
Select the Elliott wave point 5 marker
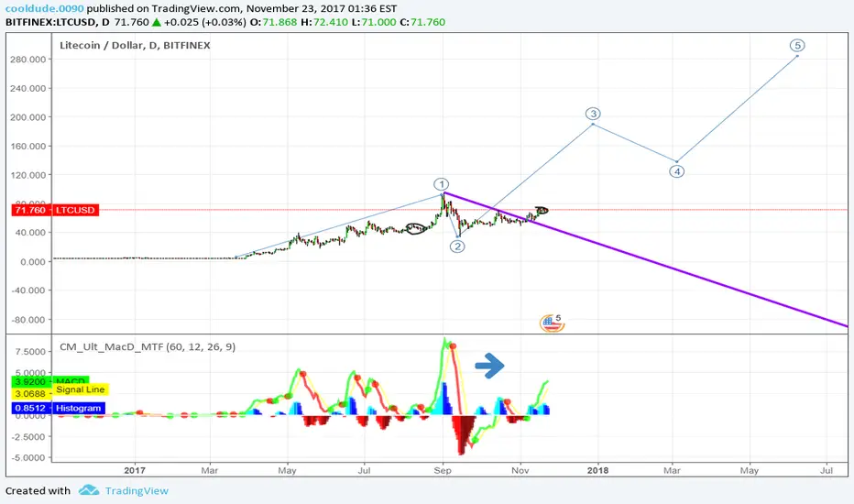click(797, 45)
